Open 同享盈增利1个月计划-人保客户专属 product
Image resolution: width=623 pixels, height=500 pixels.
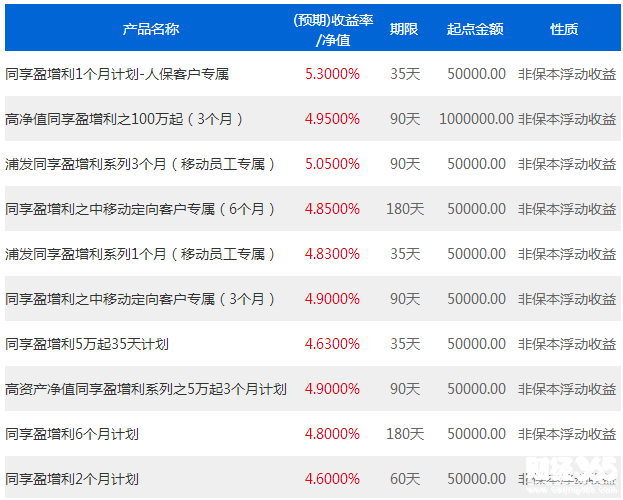[x=117, y=74]
